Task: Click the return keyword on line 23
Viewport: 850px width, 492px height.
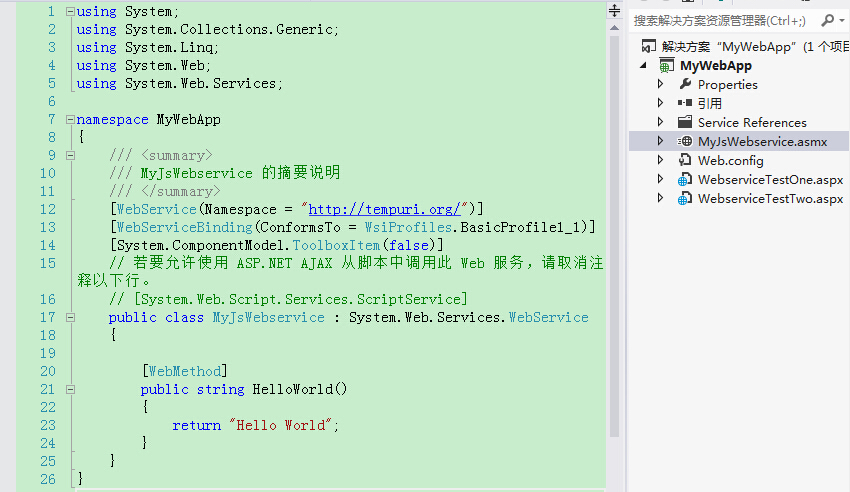Action: (x=196, y=425)
